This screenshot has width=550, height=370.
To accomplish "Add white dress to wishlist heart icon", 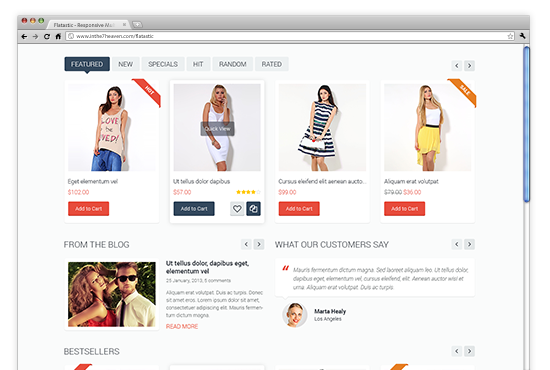I will tap(237, 209).
